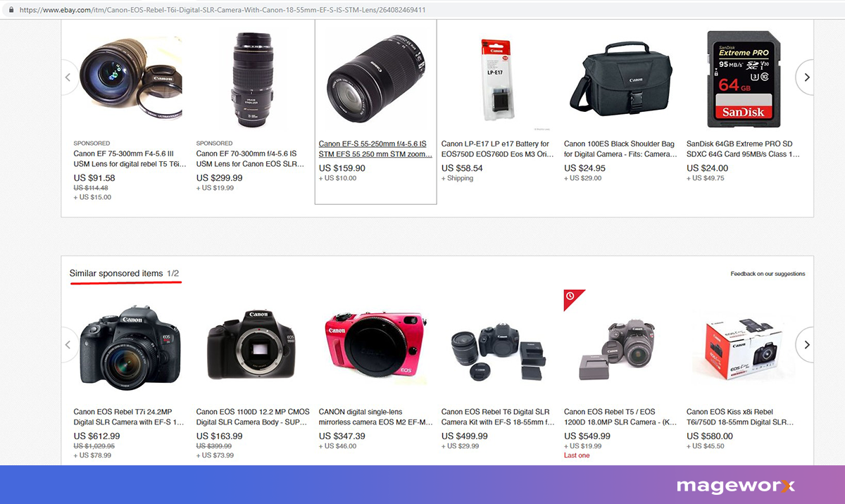Click Feedback on our suggestions link
The height and width of the screenshot is (504, 845).
[x=768, y=274]
